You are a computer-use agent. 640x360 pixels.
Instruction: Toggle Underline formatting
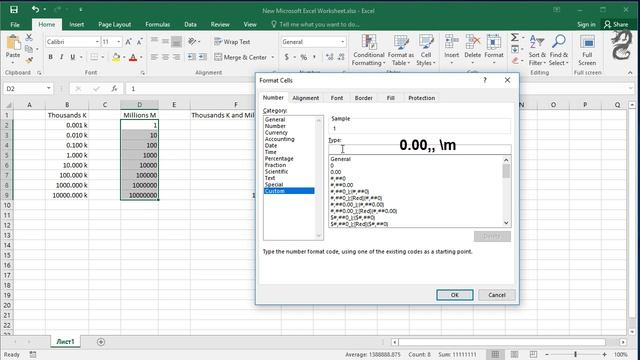coord(73,57)
